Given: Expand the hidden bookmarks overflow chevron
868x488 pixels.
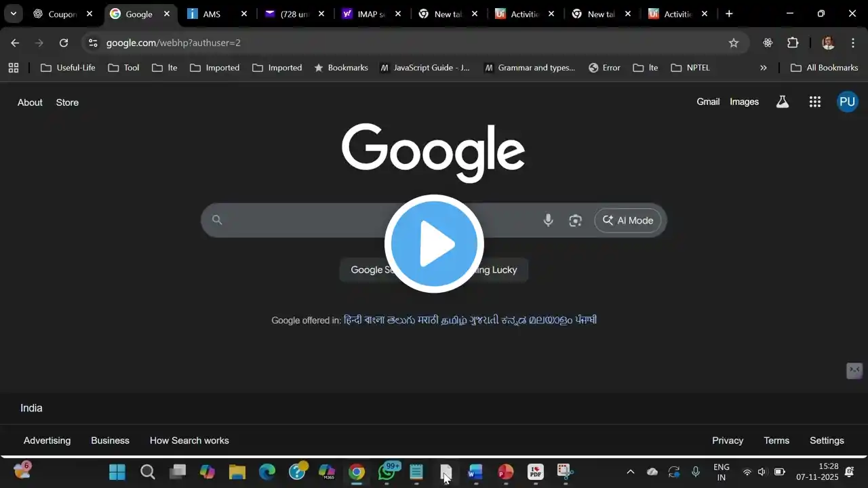Looking at the screenshot, I should (x=764, y=68).
